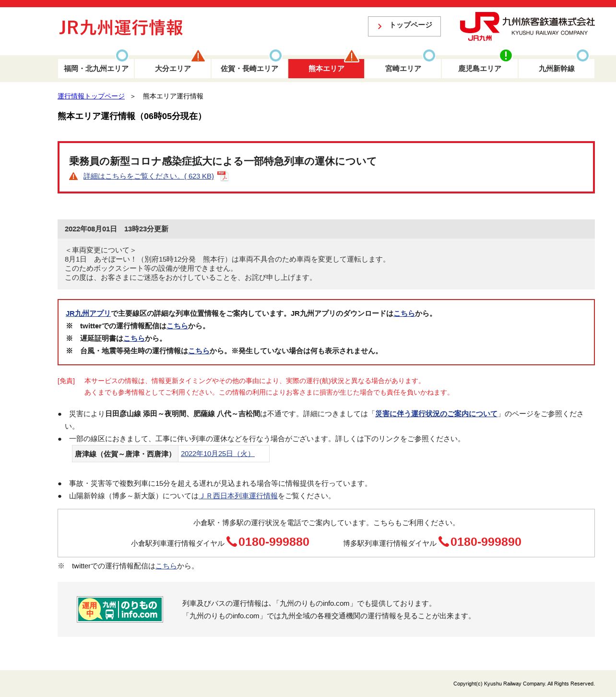616x697 pixels.
Task: Open the 大分エリア tab
Action: click(x=173, y=69)
